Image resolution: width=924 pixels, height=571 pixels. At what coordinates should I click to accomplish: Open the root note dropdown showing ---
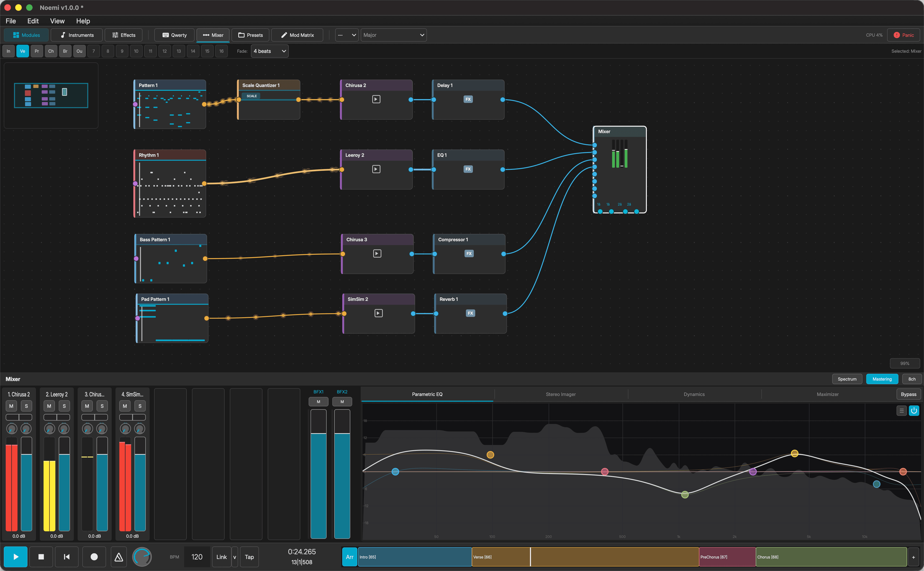347,35
